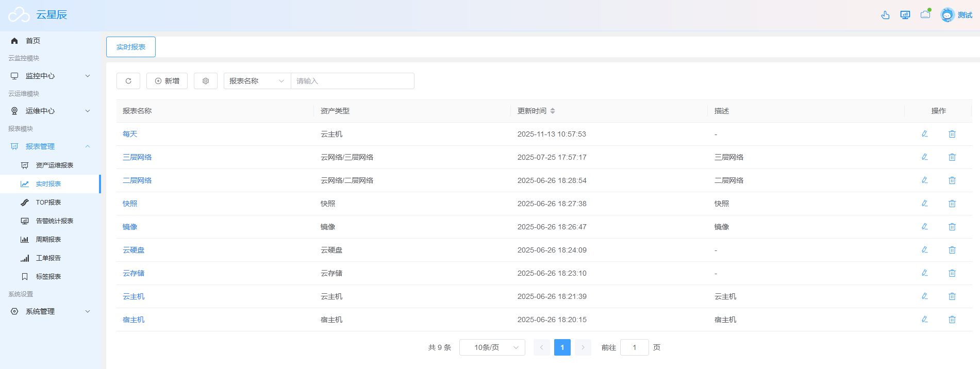The image size is (980, 369).
Task: Click the 测试 user avatar
Action: pos(948,15)
